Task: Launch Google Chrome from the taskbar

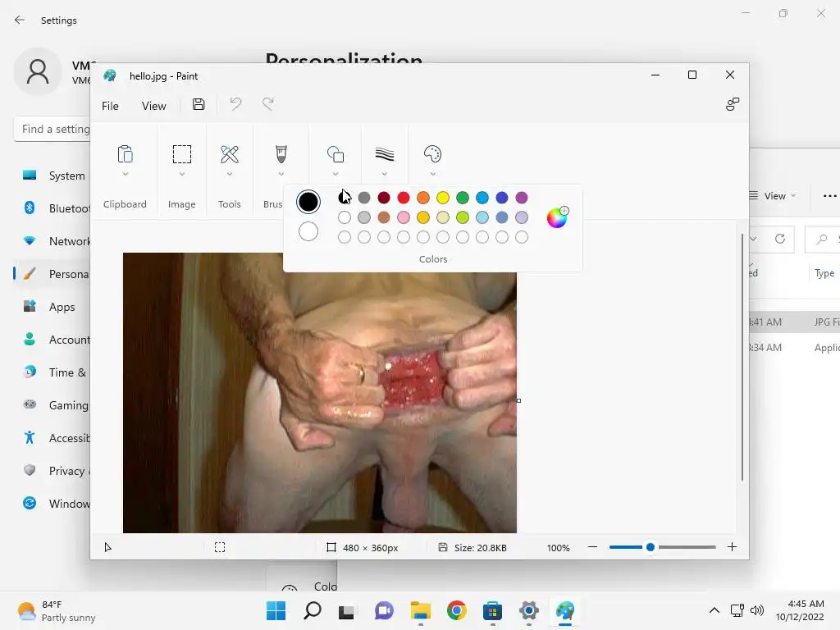Action: tap(456, 610)
